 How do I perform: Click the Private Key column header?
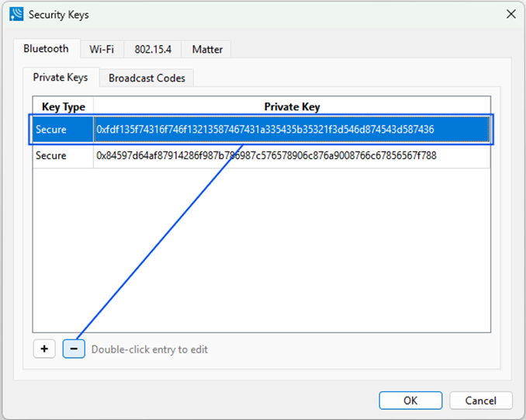click(292, 107)
